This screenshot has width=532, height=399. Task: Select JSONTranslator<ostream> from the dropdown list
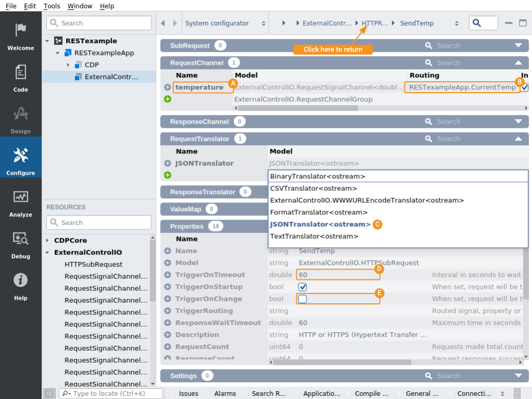(x=320, y=224)
